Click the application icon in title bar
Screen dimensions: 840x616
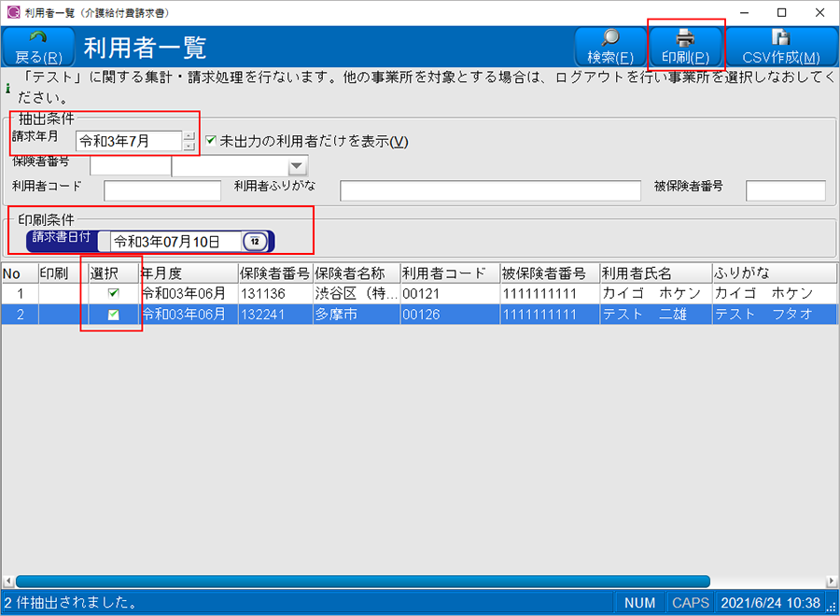tap(12, 13)
